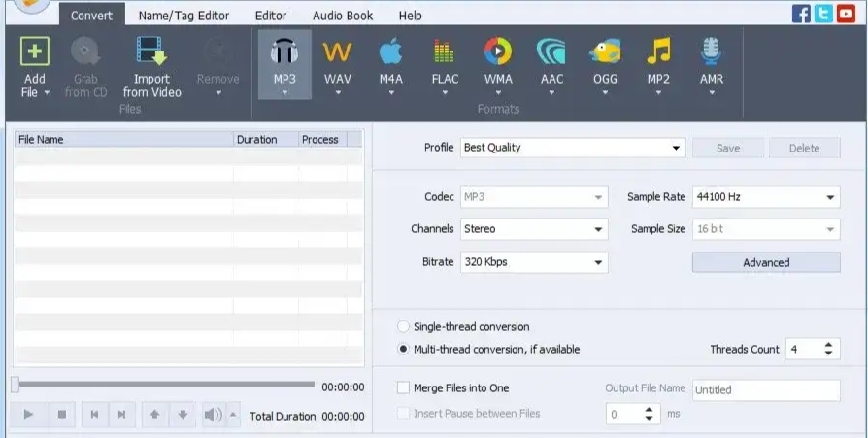Open the Profile Best Quality dropdown
This screenshot has height=438, width=868.
(x=573, y=148)
